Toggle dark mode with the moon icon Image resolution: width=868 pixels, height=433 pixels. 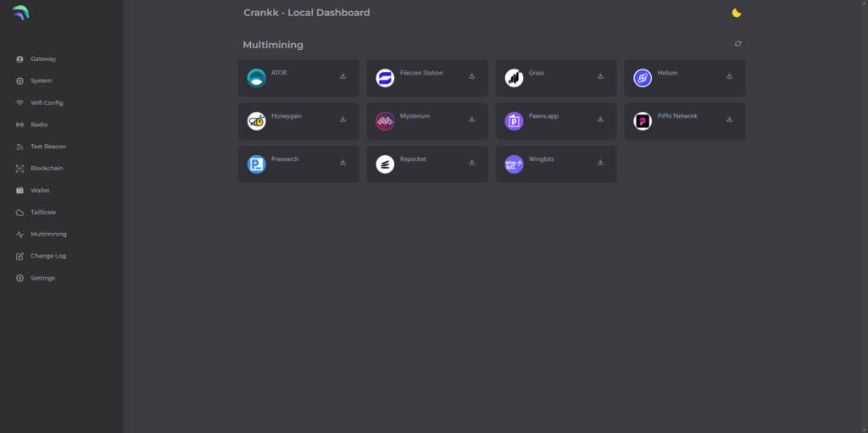[x=737, y=13]
